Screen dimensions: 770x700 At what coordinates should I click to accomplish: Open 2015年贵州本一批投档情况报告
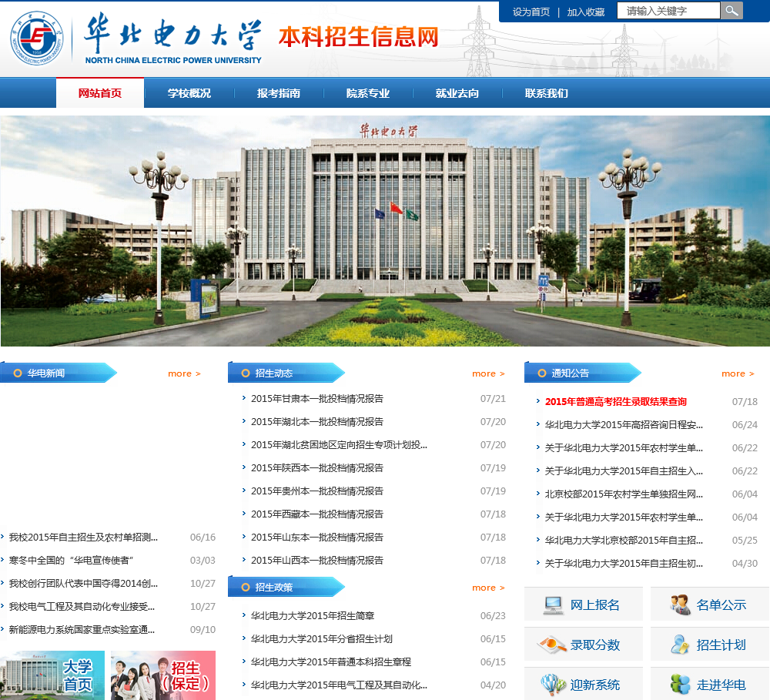click(316, 491)
